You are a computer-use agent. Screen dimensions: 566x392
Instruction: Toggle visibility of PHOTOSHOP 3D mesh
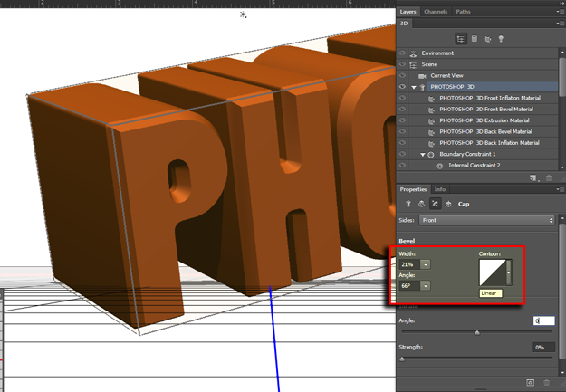point(403,86)
